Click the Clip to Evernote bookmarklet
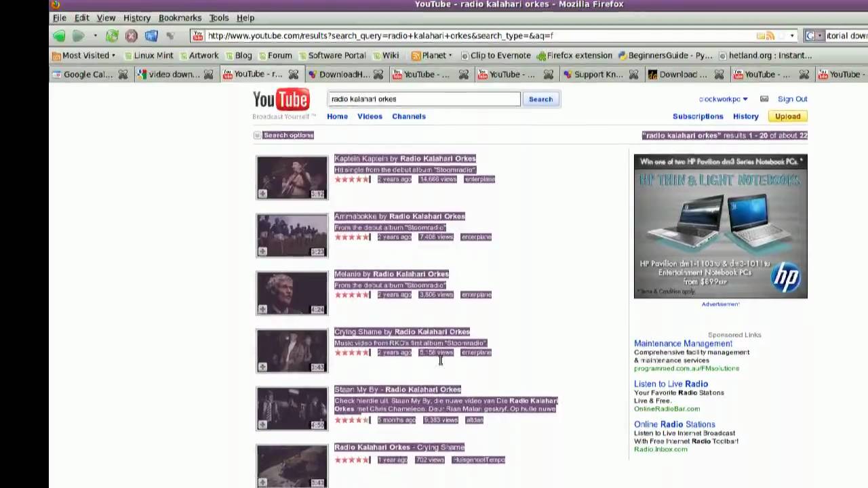868x488 pixels. point(496,56)
